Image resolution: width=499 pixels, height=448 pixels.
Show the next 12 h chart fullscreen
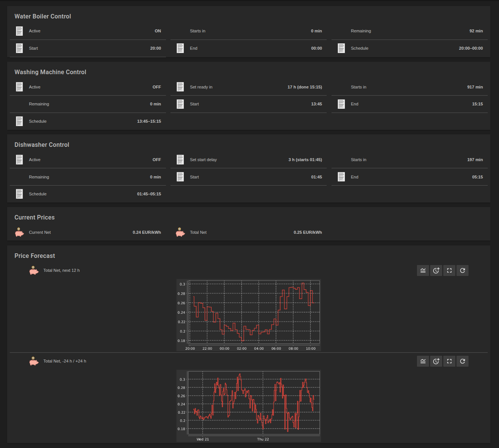click(449, 270)
